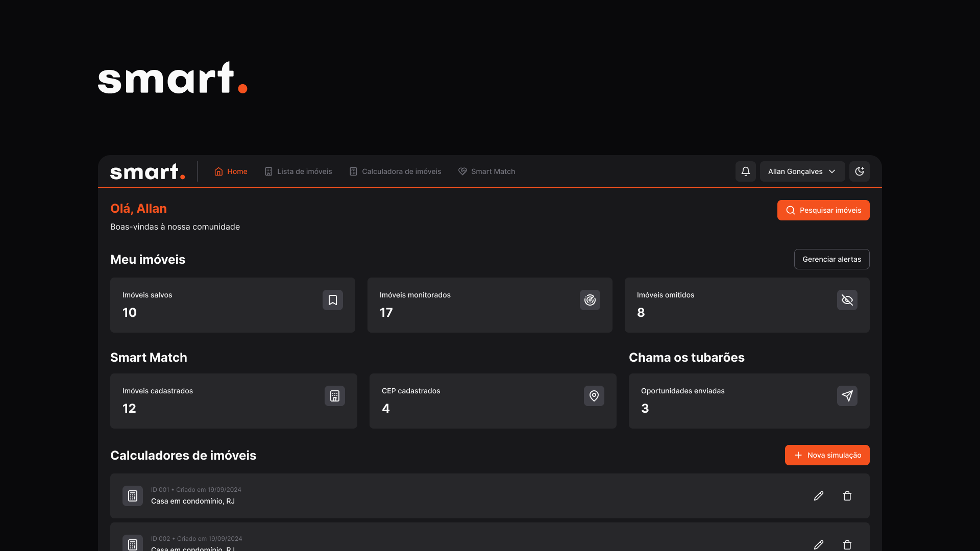Open the notifications bell
This screenshot has height=551, width=980.
745,171
